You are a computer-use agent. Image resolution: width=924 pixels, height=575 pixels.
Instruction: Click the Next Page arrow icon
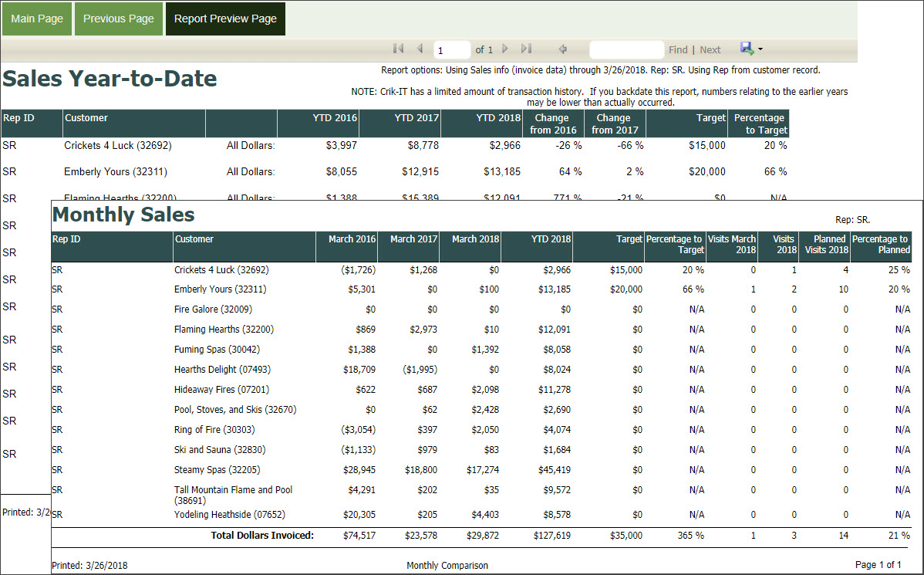(x=504, y=49)
